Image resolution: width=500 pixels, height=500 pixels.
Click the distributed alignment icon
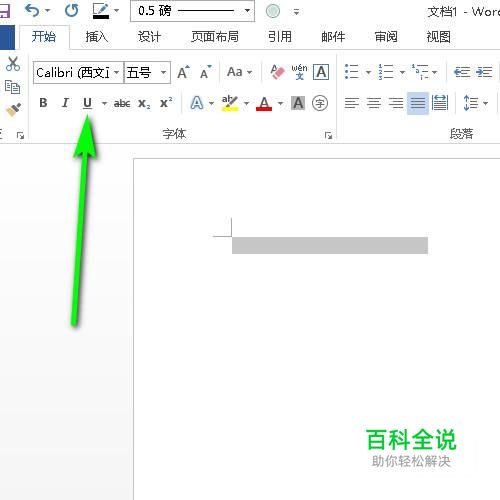(x=440, y=103)
